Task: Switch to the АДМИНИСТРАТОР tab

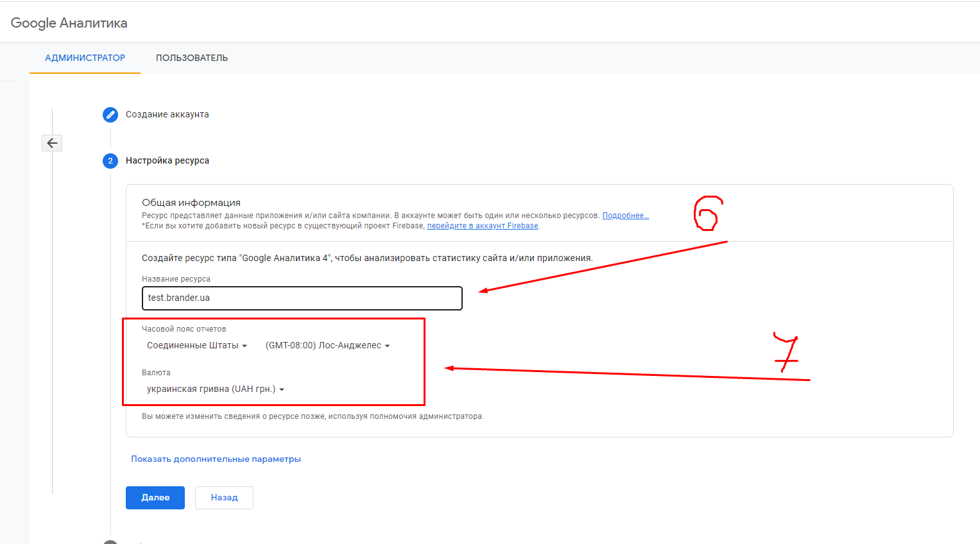Action: pyautogui.click(x=85, y=58)
